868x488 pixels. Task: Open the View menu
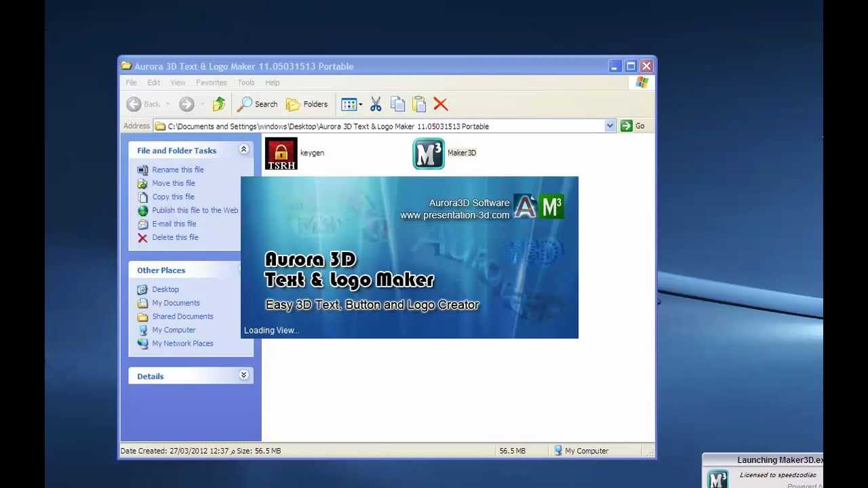pyautogui.click(x=178, y=83)
